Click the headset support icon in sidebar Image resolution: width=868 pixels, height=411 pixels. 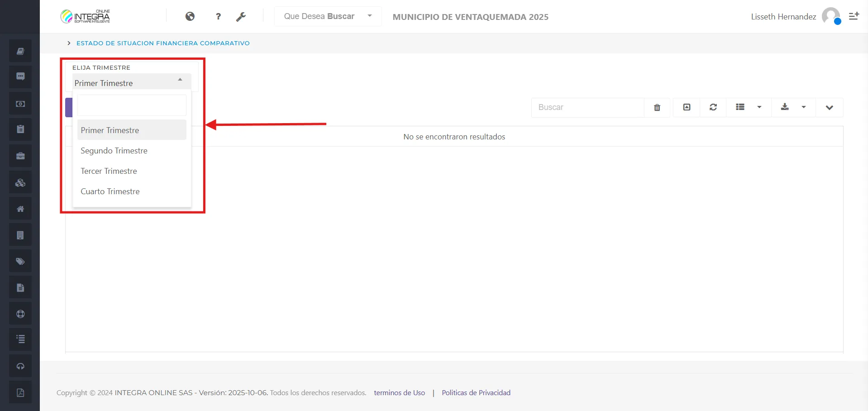click(x=20, y=366)
